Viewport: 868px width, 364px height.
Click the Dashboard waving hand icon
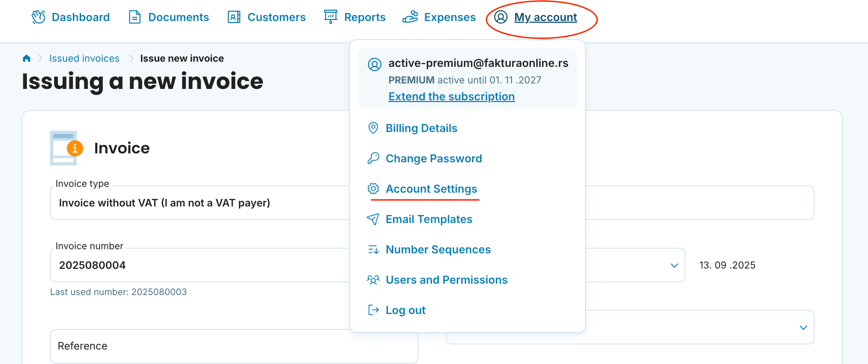click(x=38, y=17)
